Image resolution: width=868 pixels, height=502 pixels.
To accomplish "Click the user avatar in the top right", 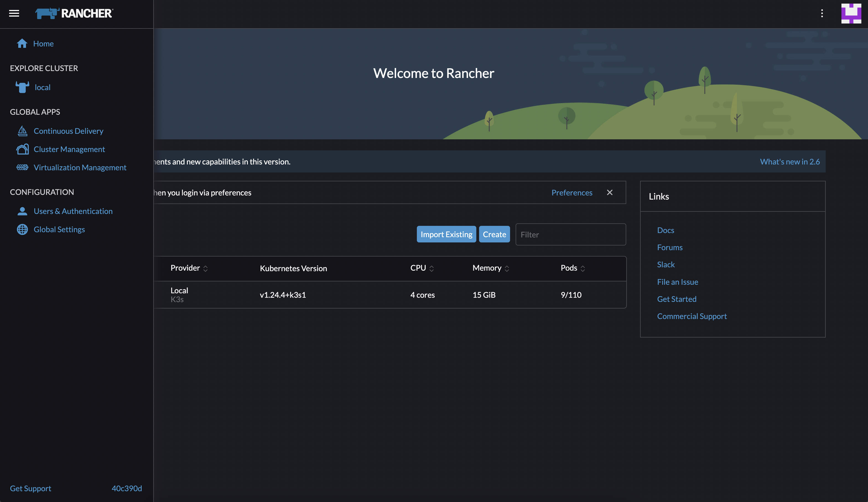I will [x=851, y=14].
